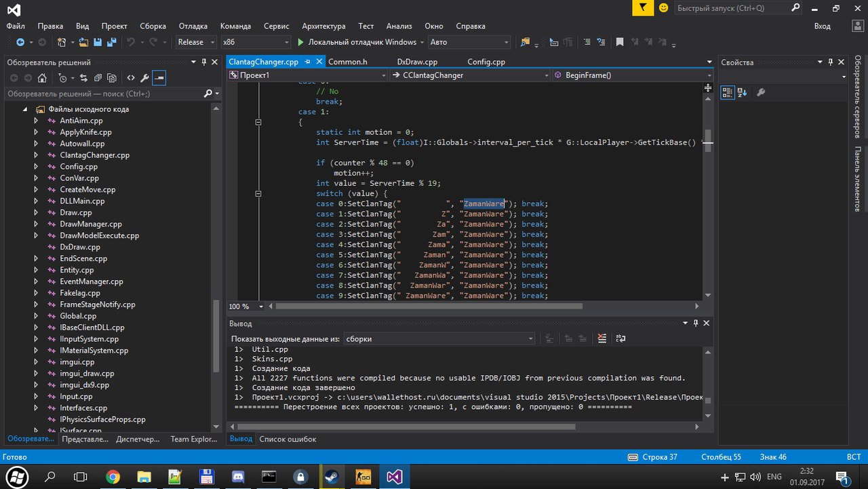868x489 pixels.
Task: View code from the Solution Explorer toolbar
Action: 130,78
